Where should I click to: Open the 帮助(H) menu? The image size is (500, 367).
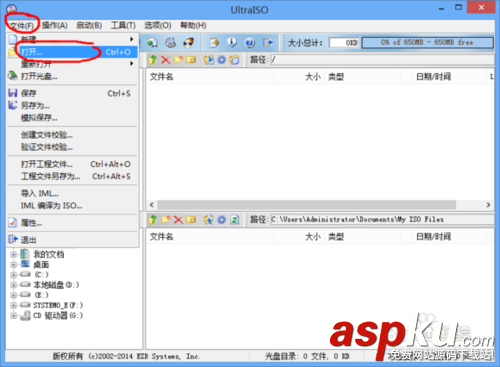click(193, 25)
